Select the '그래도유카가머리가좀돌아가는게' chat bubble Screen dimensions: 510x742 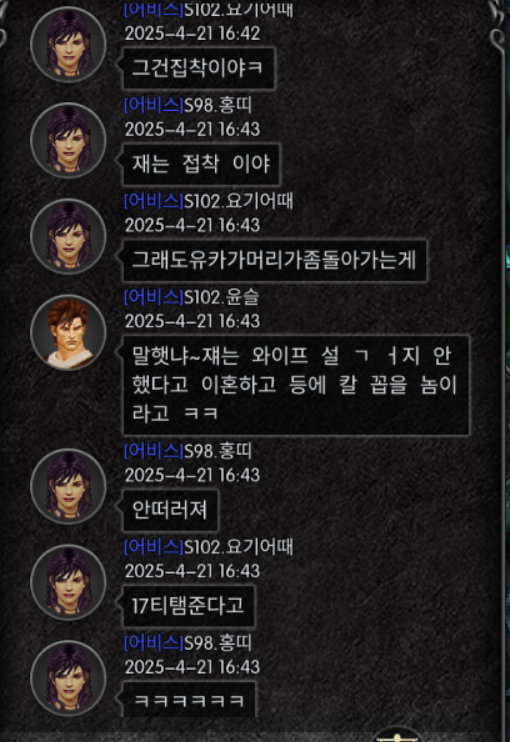[x=274, y=260]
